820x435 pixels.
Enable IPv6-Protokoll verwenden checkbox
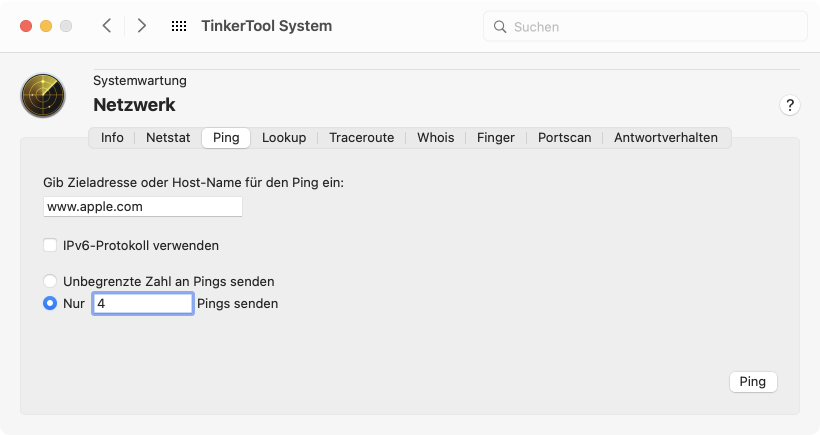tap(50, 245)
